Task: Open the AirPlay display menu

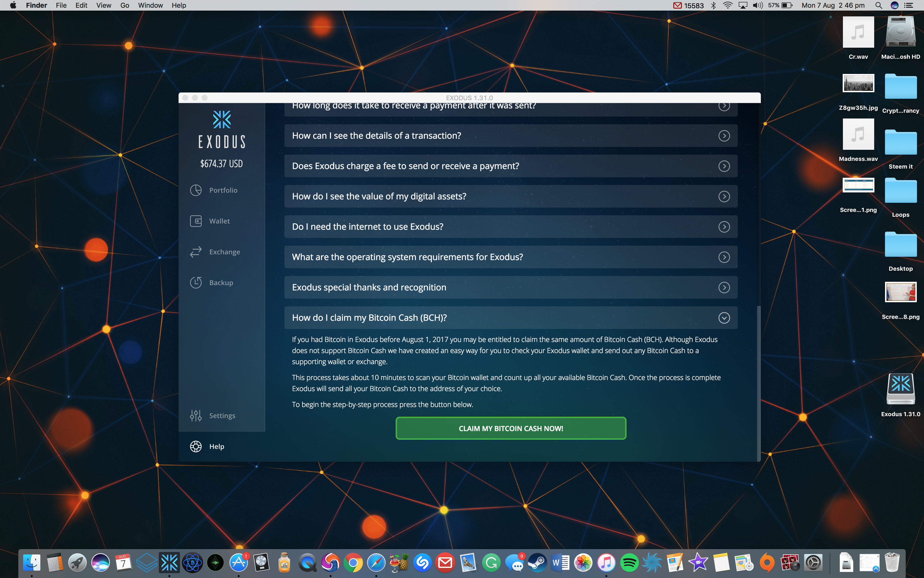Action: point(743,5)
